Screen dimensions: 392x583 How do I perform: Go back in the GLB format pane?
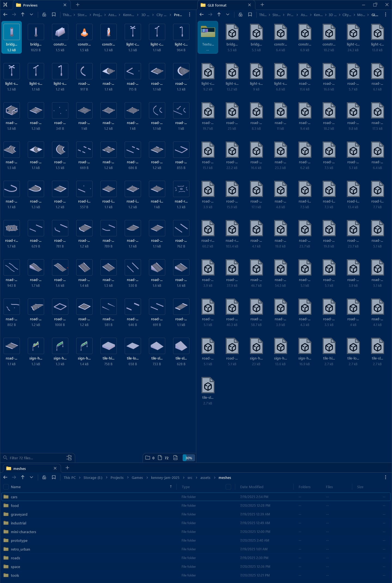[202, 14]
